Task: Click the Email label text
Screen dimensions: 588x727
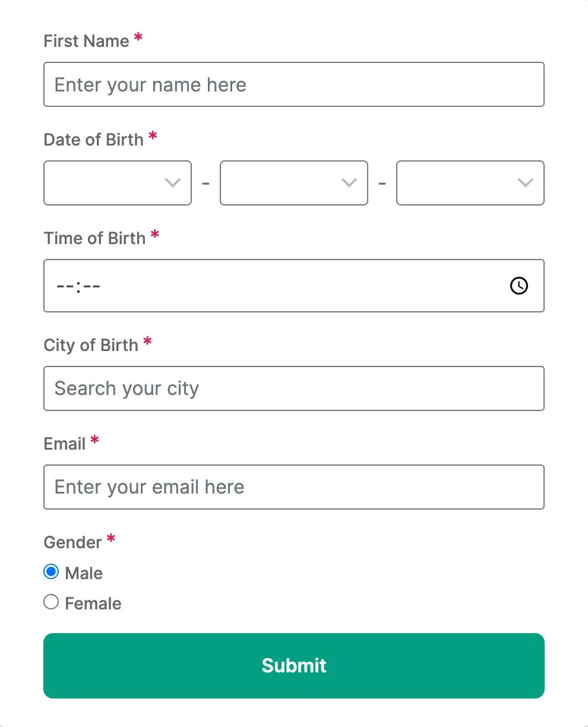Action: pyautogui.click(x=65, y=444)
